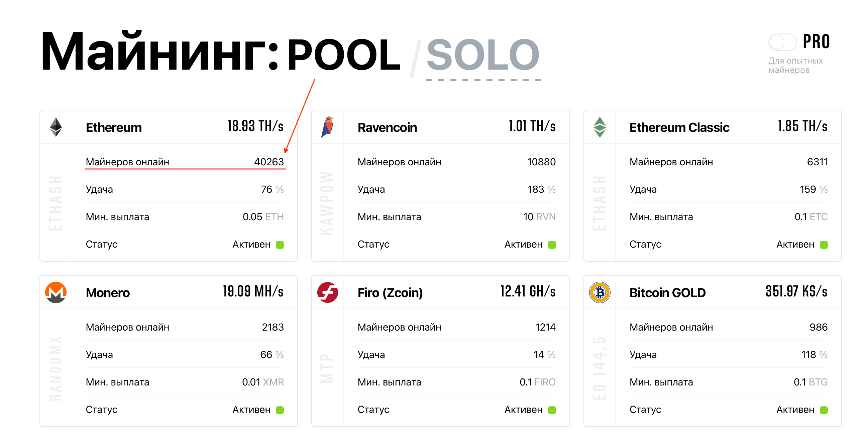The height and width of the screenshot is (435, 868).
Task: Click the 18.93 TH/s Ethereum hashrate
Action: coord(255,126)
